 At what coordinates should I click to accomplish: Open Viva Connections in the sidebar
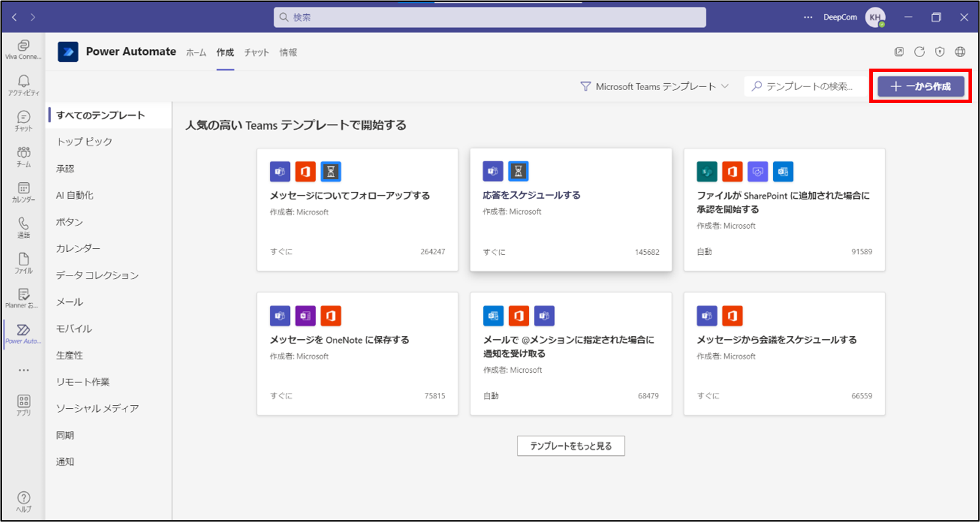click(24, 50)
